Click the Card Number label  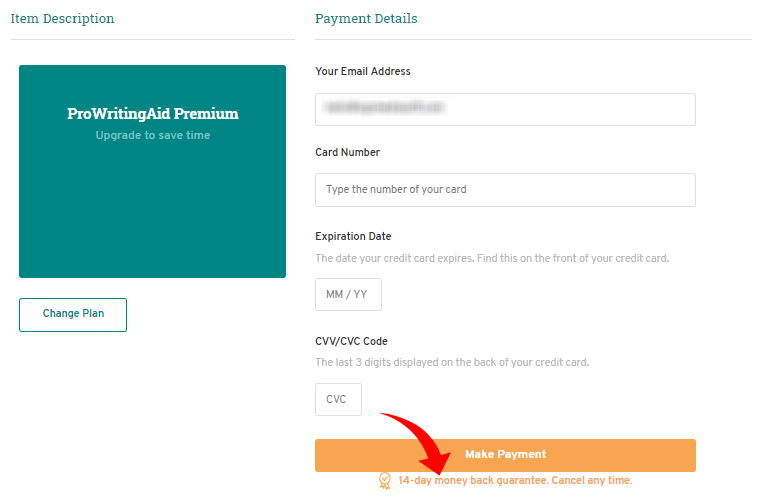click(x=347, y=153)
